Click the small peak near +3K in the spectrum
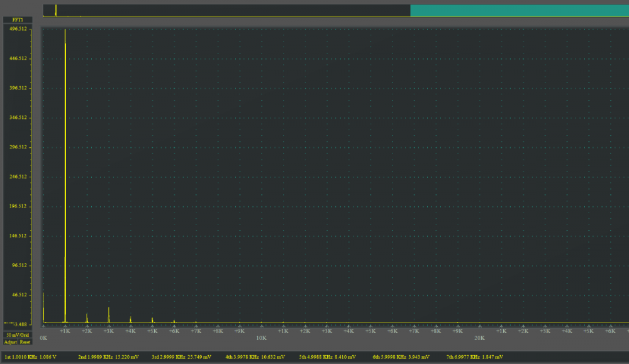The width and height of the screenshot is (629, 364). 108,311
